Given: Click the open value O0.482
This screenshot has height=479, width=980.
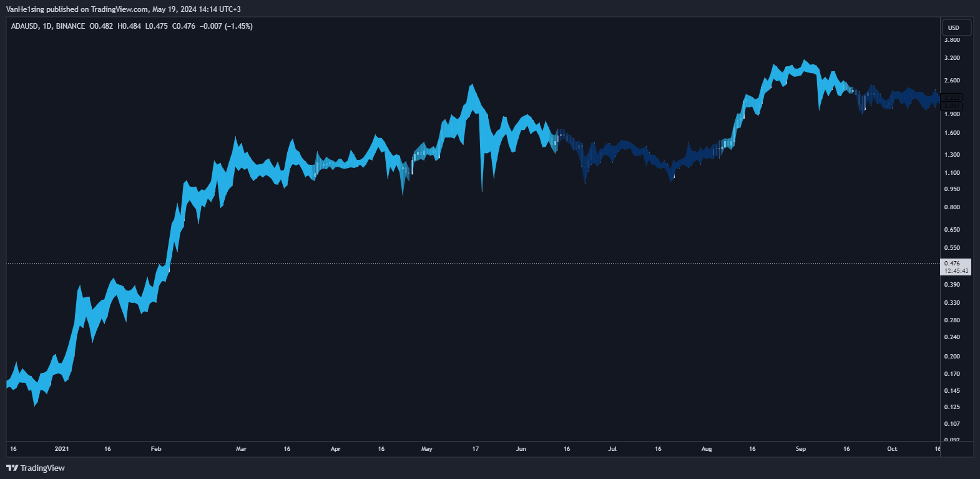Looking at the screenshot, I should point(101,26).
